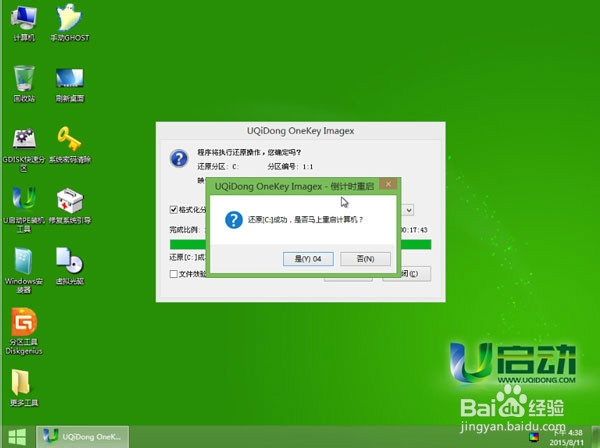Toggle the 格式化分区 checkbox

coord(173,210)
